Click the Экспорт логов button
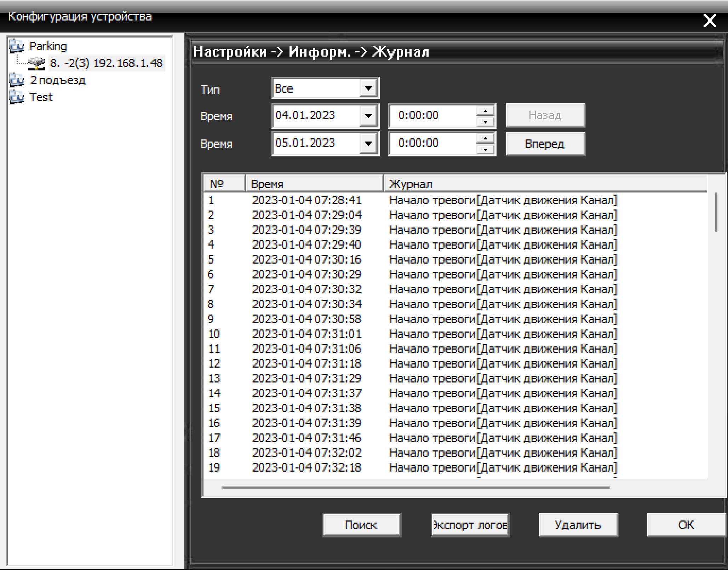Screen dimensions: 728x570 (470, 525)
